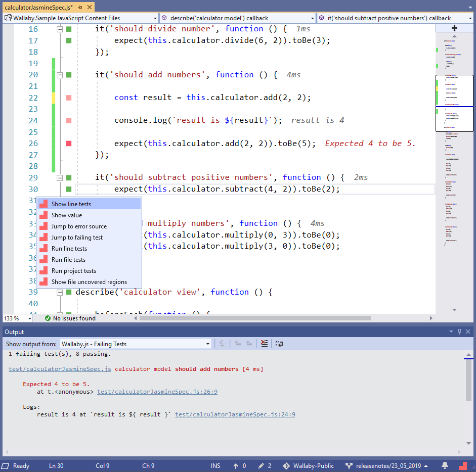Click green coverage indicator on line 17
This screenshot has height=472, width=476.
69,40
